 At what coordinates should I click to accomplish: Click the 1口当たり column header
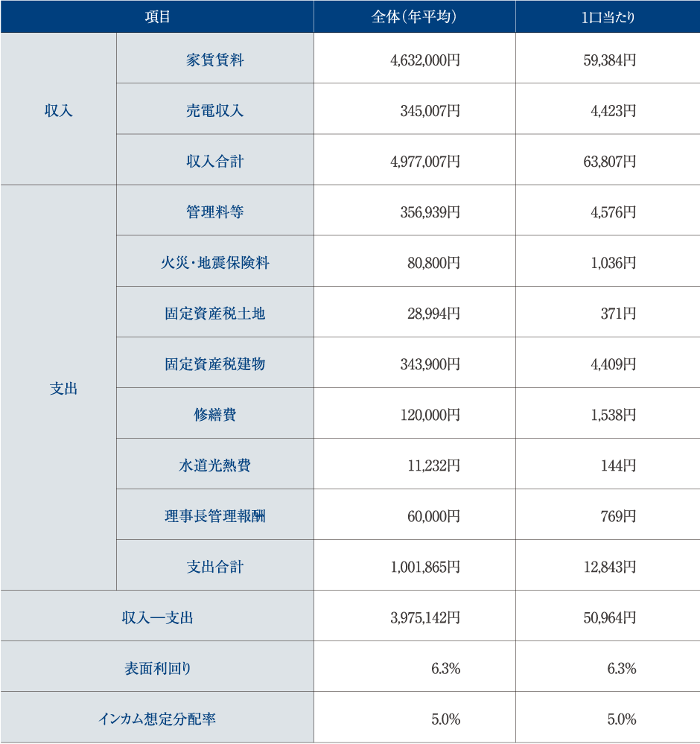(608, 16)
